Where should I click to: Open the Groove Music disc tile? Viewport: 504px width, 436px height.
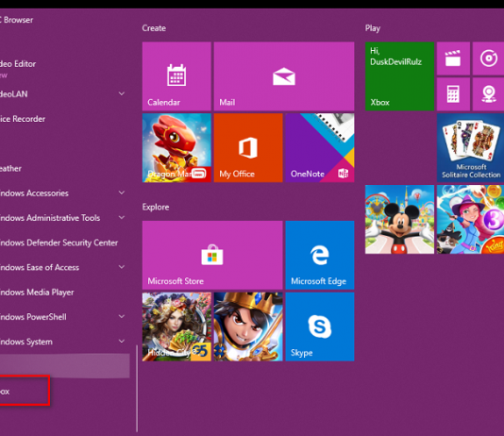[x=488, y=59]
